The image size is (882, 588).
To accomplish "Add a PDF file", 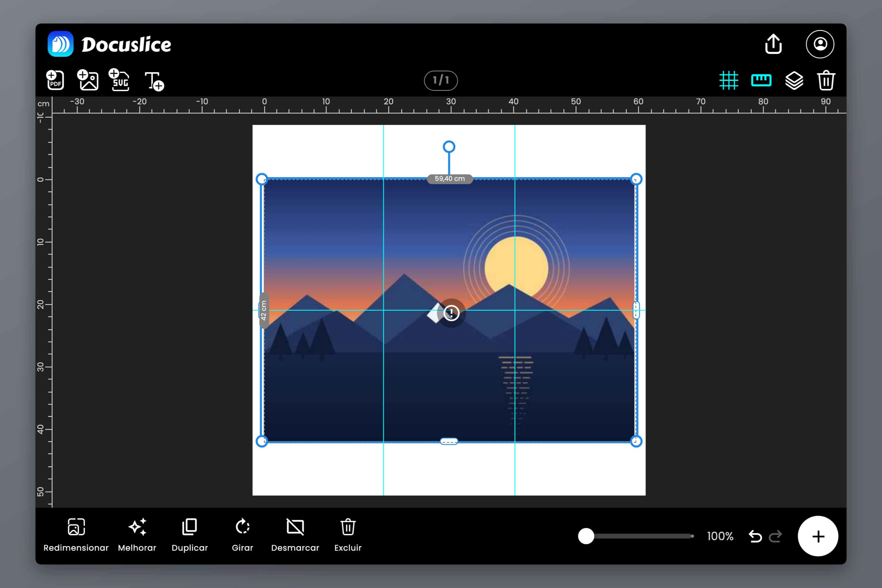I will (x=55, y=80).
